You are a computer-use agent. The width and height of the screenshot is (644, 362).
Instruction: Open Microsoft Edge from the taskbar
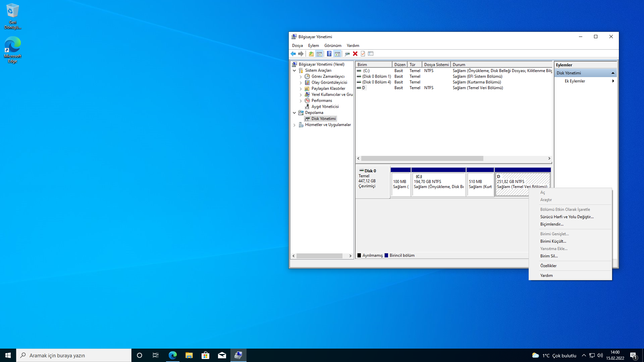pyautogui.click(x=172, y=355)
